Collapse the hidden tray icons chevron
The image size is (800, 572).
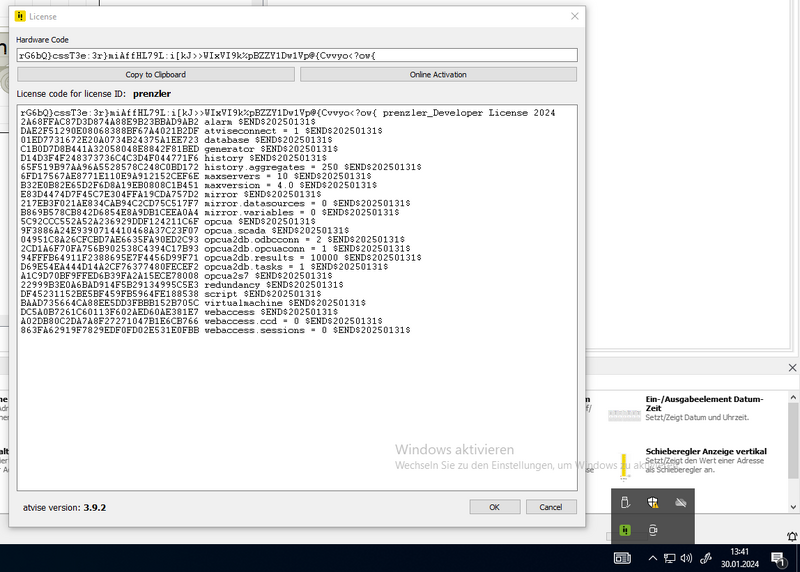pos(652,558)
